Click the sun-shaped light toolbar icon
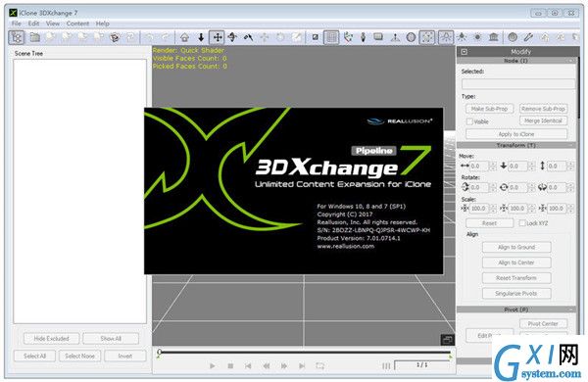The image size is (588, 382). point(478,37)
